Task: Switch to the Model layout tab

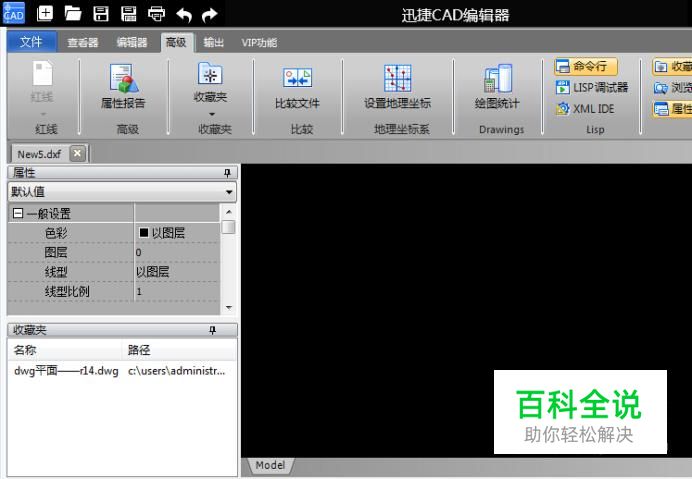Action: (270, 465)
